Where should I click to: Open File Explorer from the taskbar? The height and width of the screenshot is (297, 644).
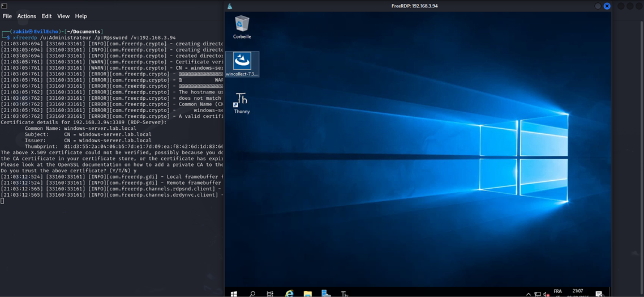pyautogui.click(x=308, y=294)
